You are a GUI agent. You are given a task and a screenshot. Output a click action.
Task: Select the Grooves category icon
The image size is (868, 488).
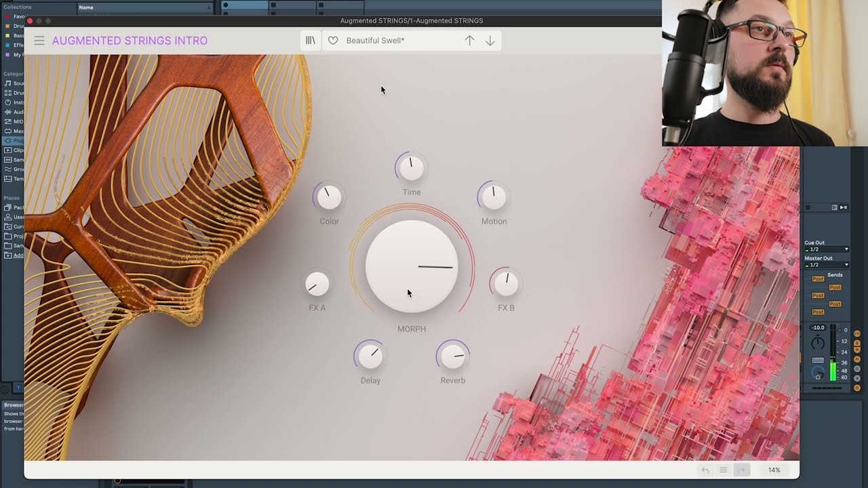click(x=7, y=169)
